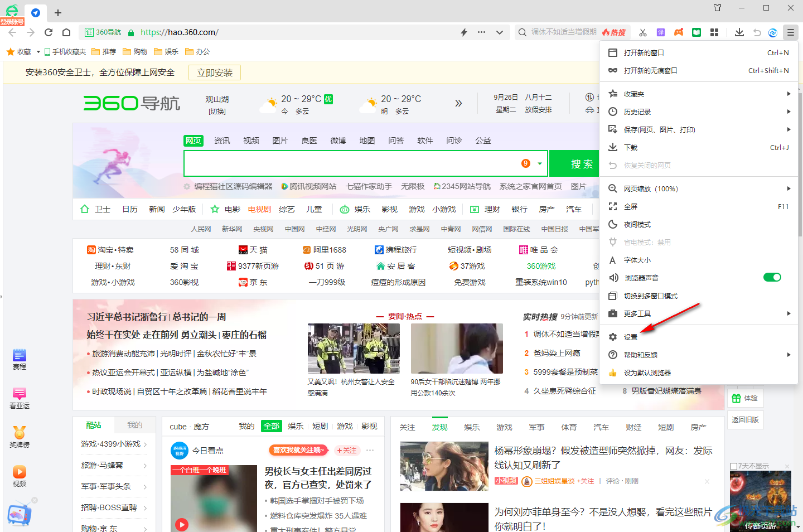Check the 7天不显示 checkbox
The width and height of the screenshot is (803, 532).
coord(733,466)
